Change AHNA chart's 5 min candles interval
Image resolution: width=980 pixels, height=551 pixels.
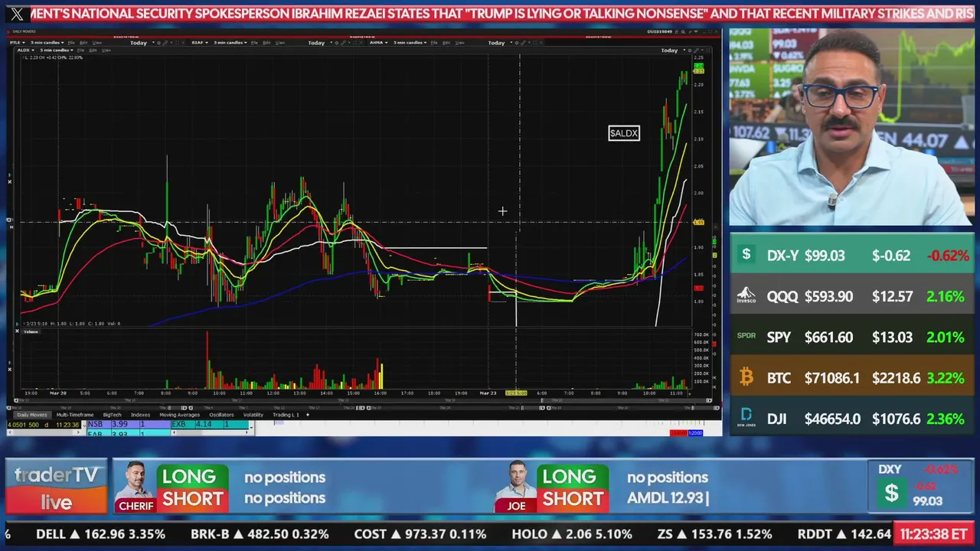coord(410,43)
